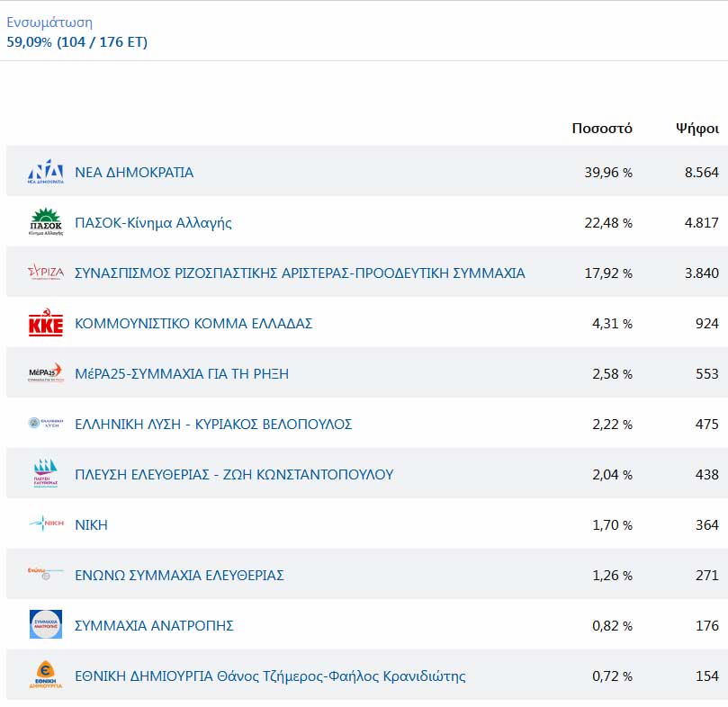Click the ΣΥΜΜΑΧΙΑ ΑΝΑΤΡΟΠΗΣ blue logo
The width and height of the screenshot is (728, 707).
click(x=46, y=624)
